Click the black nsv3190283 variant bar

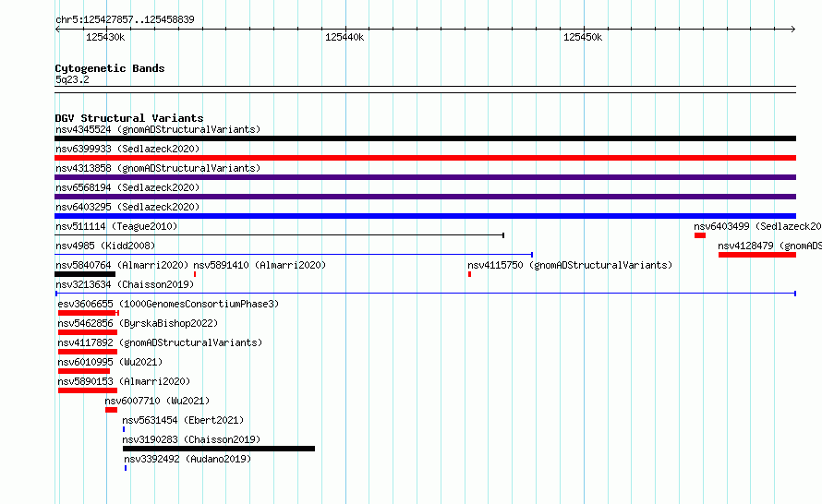coord(219,449)
